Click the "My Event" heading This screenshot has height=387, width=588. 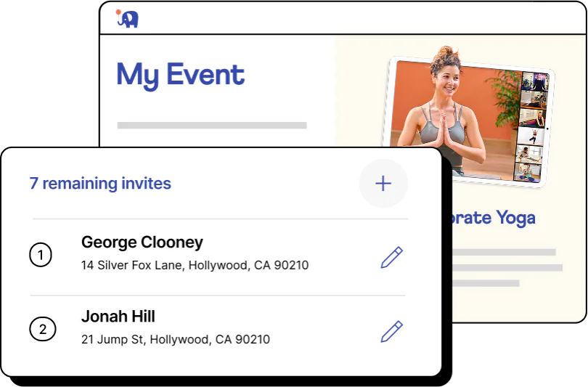coord(180,76)
